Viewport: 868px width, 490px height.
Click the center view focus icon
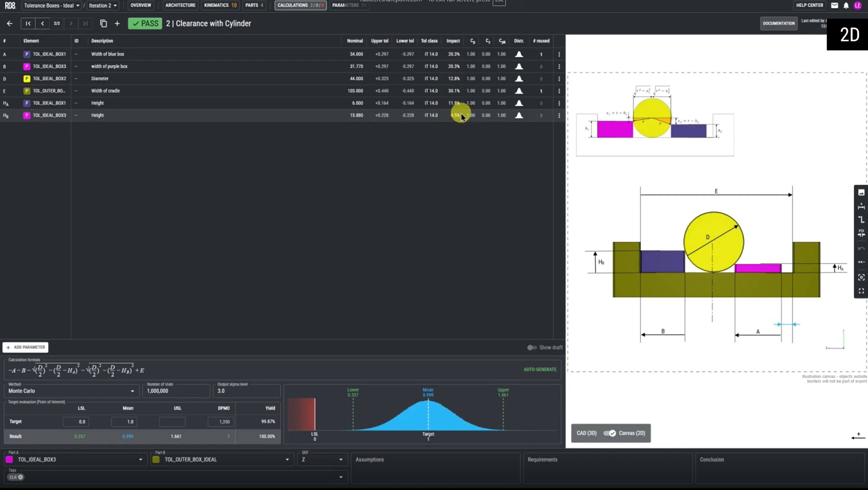pyautogui.click(x=861, y=277)
